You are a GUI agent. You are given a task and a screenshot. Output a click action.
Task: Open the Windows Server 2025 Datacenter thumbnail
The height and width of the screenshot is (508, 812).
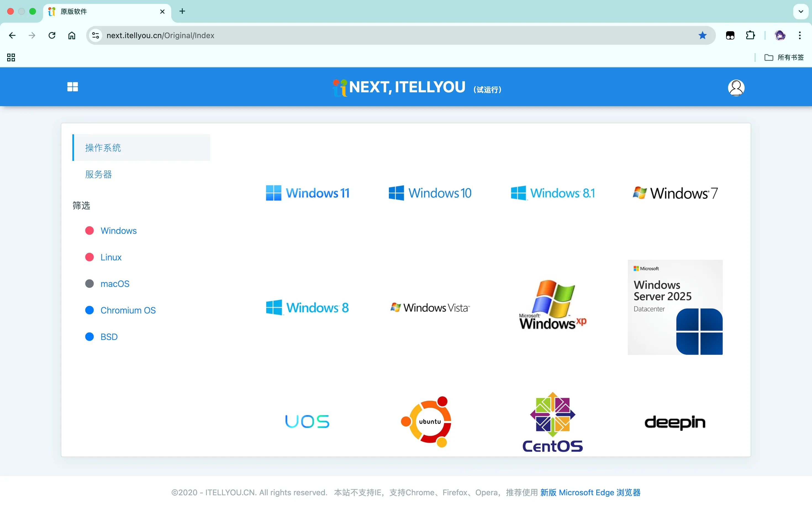click(x=675, y=307)
